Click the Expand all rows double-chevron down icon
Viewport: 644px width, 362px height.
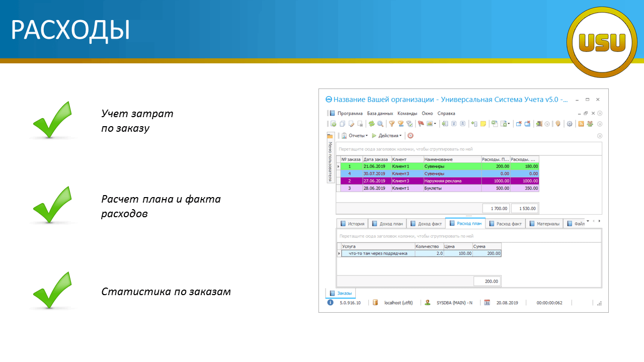click(x=454, y=124)
